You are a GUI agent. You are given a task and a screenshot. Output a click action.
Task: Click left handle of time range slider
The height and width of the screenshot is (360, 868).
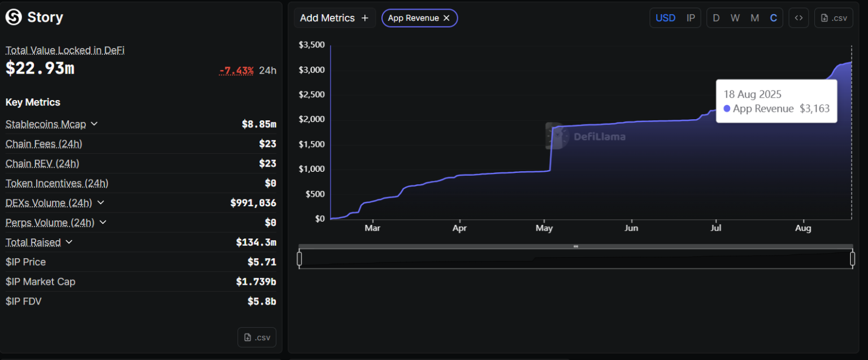[x=300, y=259]
